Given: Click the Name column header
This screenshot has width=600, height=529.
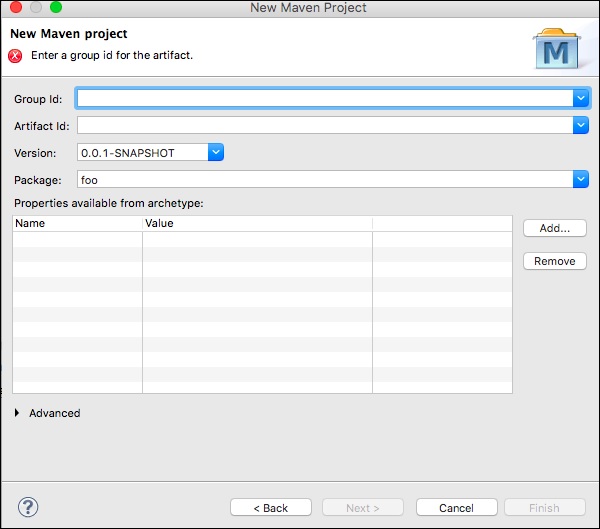Looking at the screenshot, I should pos(77,223).
